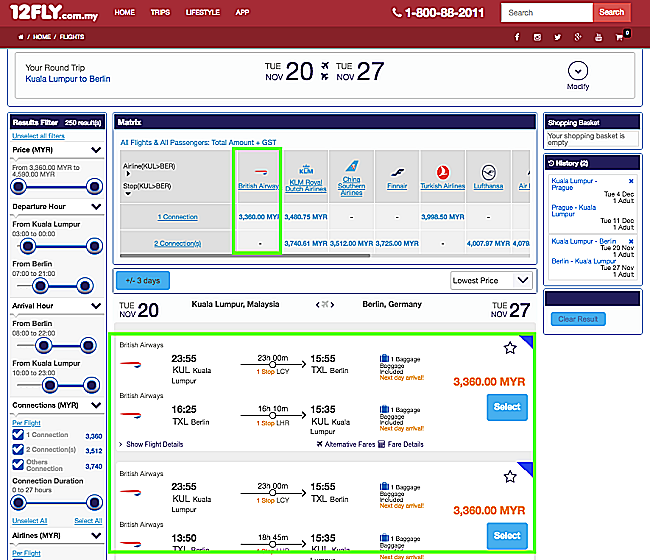The image size is (650, 560).
Task: Favorite the second flight with star icon
Action: pos(510,477)
